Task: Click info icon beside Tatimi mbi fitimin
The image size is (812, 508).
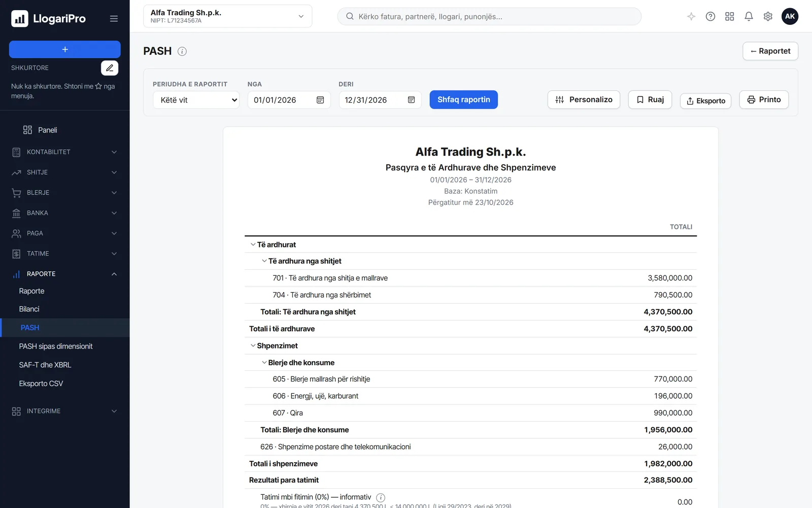Action: 381,497
